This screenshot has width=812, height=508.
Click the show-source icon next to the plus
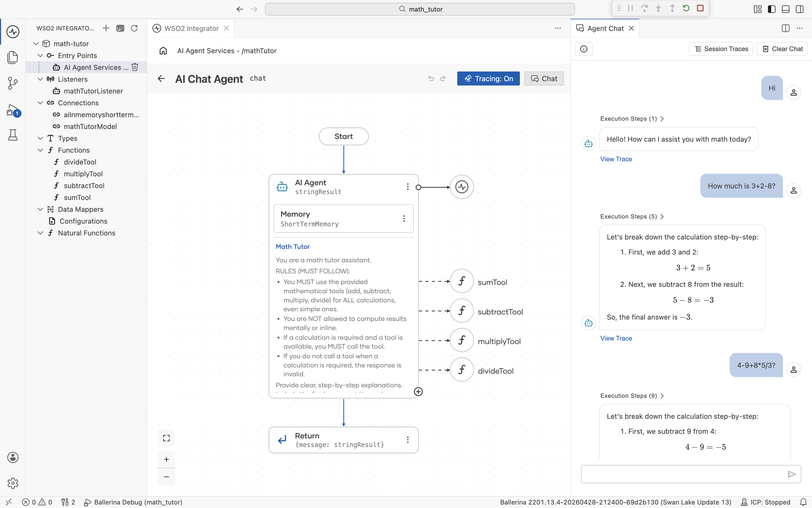click(x=120, y=28)
